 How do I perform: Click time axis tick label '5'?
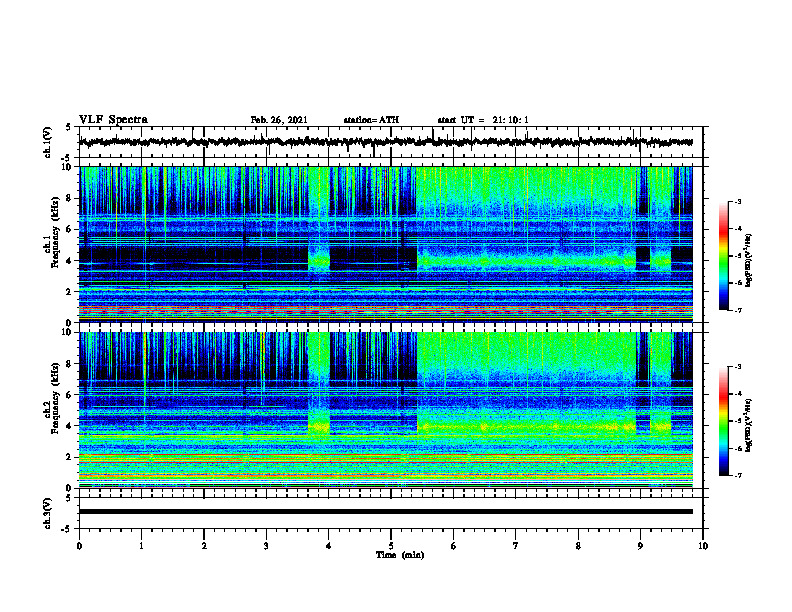(391, 546)
